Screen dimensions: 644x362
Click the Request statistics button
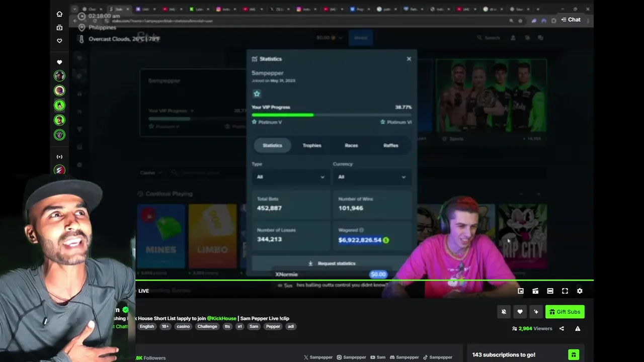click(x=332, y=263)
